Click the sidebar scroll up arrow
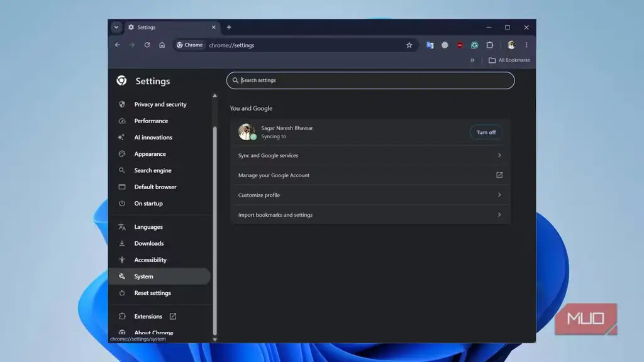The width and height of the screenshot is (644, 362). point(215,96)
